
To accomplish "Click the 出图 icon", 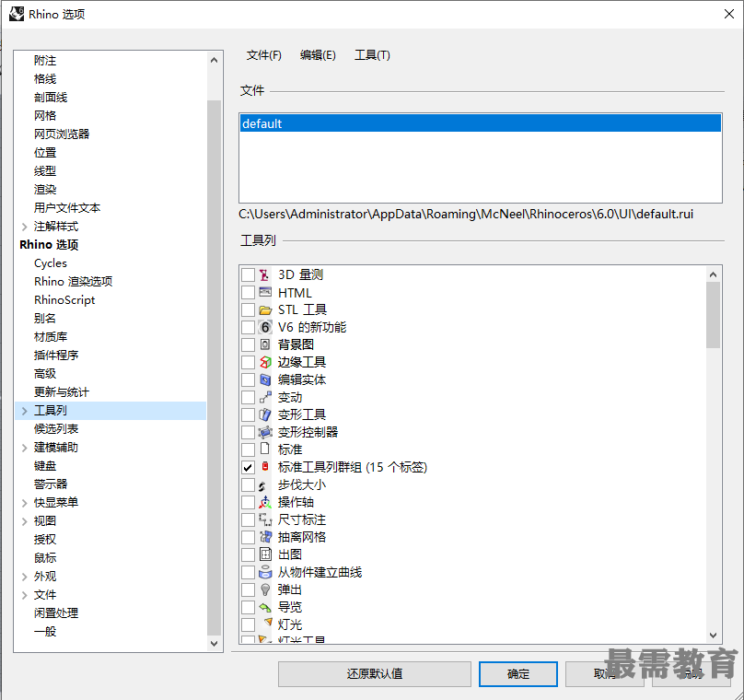I will (x=265, y=554).
